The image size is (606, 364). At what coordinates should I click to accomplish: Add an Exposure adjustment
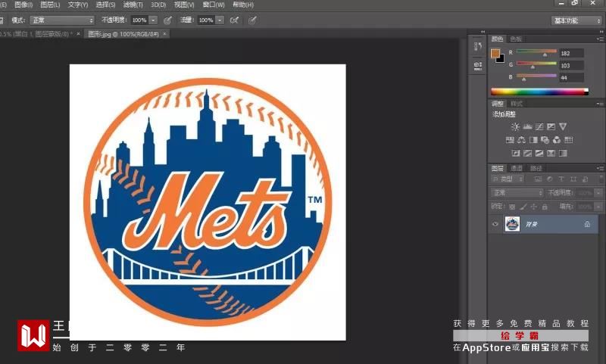pyautogui.click(x=551, y=126)
